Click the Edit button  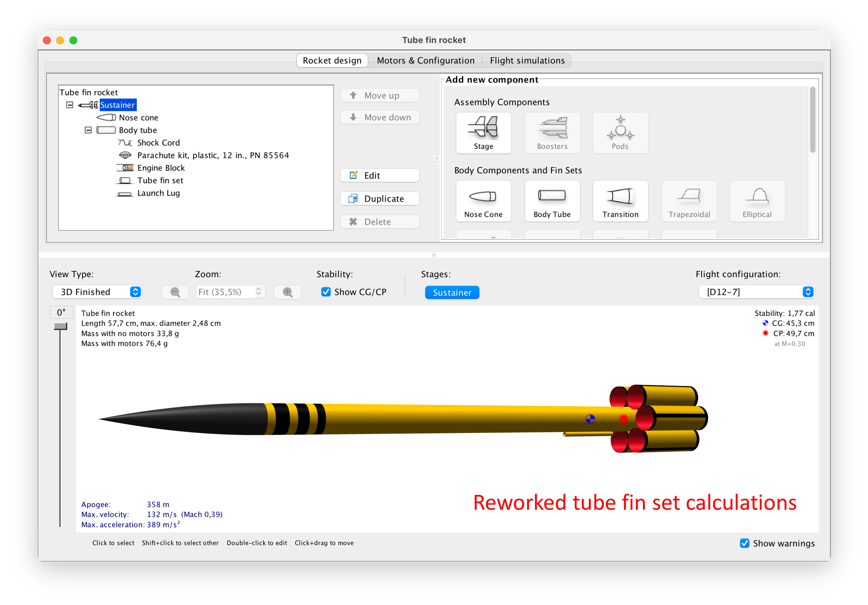(x=379, y=176)
